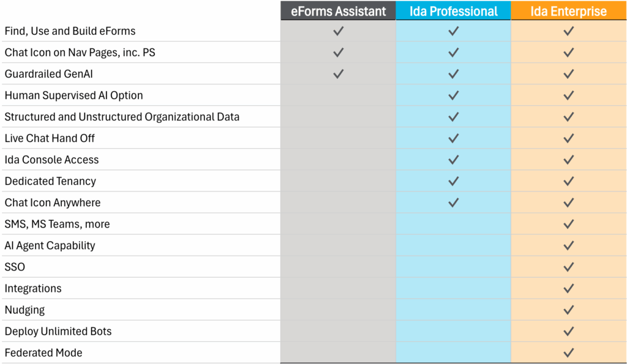Image resolution: width=627 pixels, height=364 pixels.
Task: Click empty eForms Assistant cell for Integrations
Action: click(338, 288)
